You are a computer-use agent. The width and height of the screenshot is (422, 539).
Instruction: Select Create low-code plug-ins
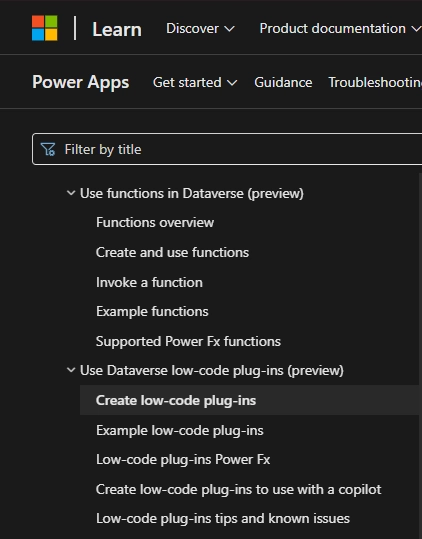coord(249,400)
